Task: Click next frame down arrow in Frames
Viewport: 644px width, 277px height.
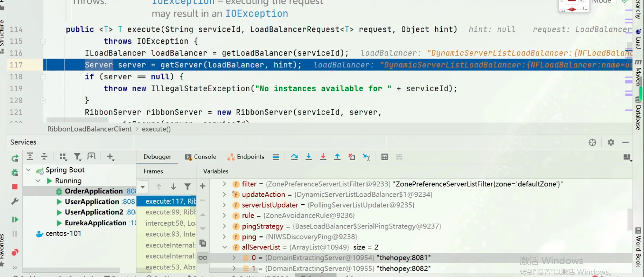Action: 173,187
